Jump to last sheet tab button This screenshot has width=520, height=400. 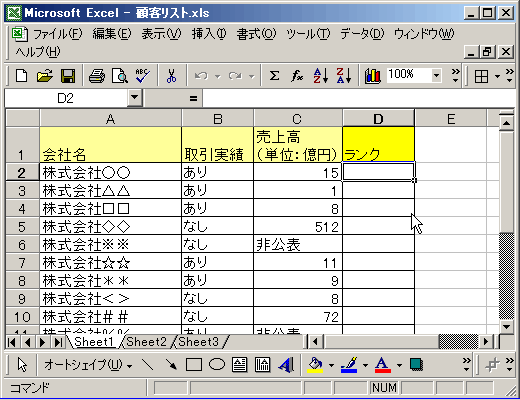(x=58, y=342)
